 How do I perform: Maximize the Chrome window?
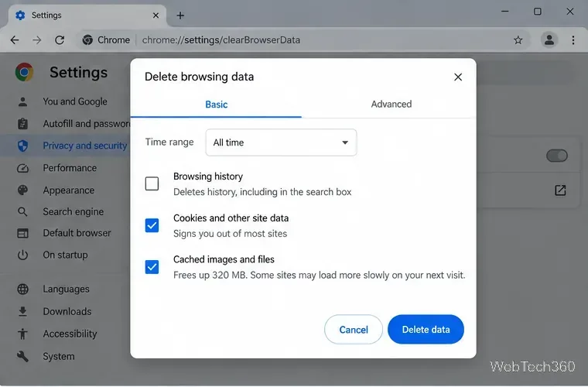point(538,12)
